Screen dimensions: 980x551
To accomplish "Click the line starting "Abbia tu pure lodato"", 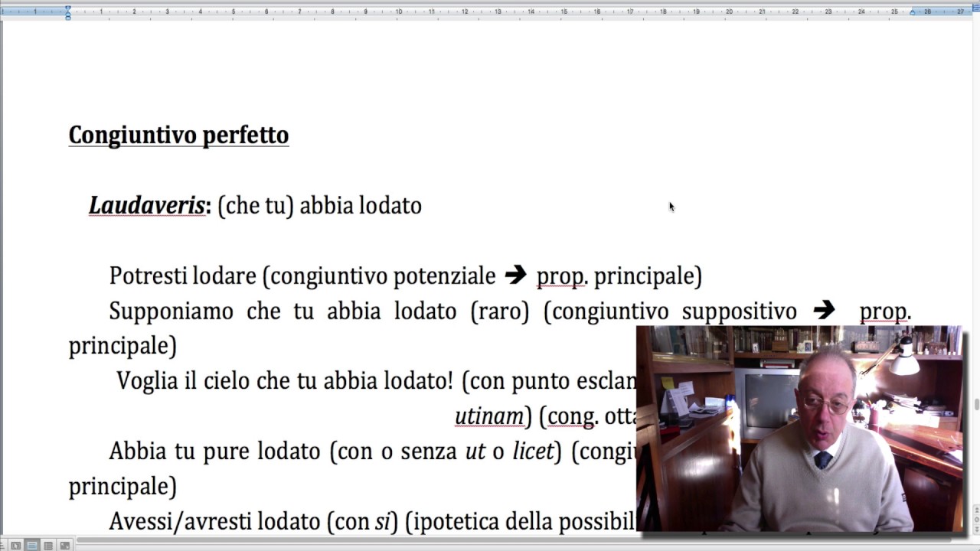I will tap(373, 452).
